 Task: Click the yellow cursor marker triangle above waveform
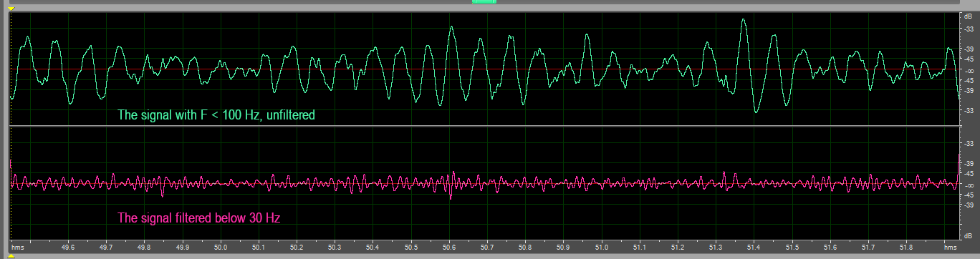coord(11,8)
